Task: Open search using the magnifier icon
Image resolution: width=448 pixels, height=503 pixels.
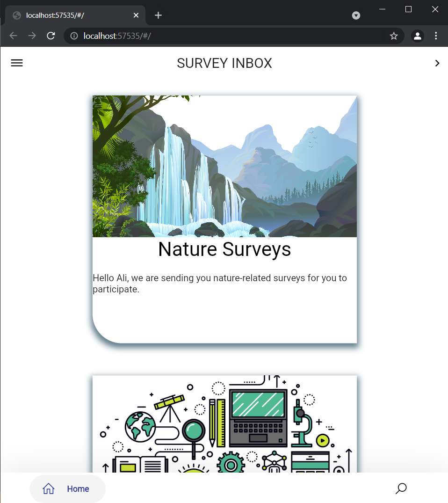Action: (400, 488)
